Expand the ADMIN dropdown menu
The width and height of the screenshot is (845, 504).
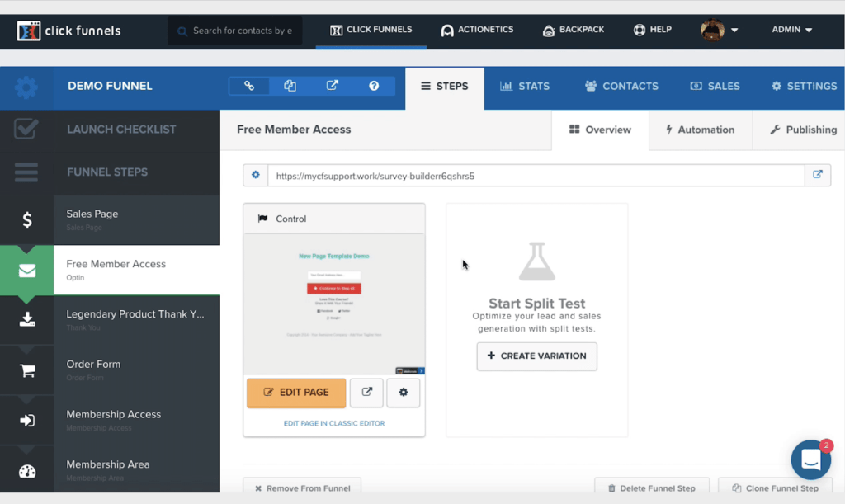[x=791, y=30]
